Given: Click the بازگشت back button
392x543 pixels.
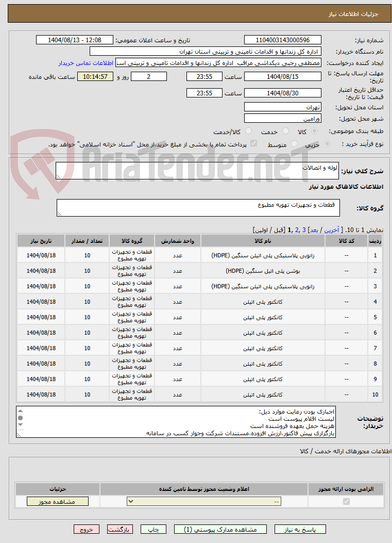Looking at the screenshot, I should (120, 529).
